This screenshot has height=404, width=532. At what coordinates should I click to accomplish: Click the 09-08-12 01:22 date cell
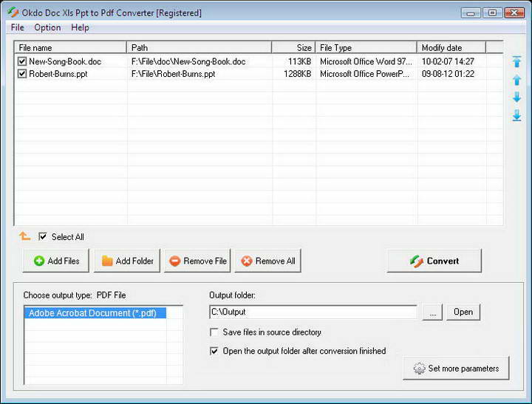(448, 74)
